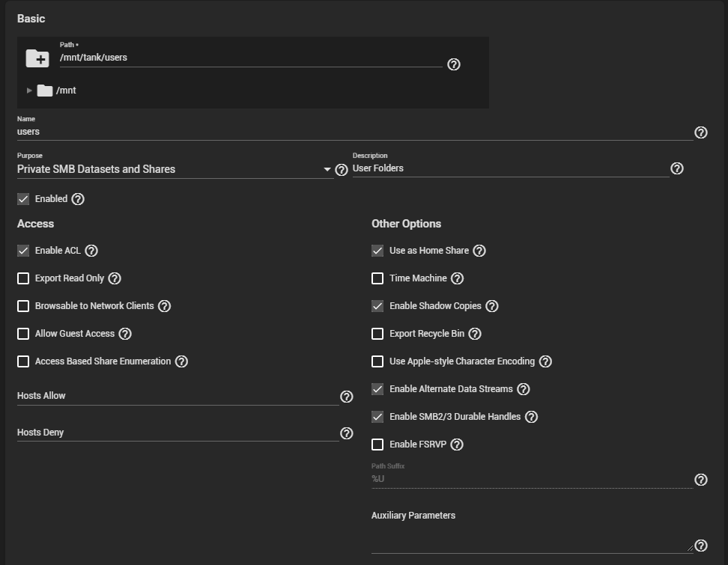Open help icon next to Enable ACL

point(91,251)
